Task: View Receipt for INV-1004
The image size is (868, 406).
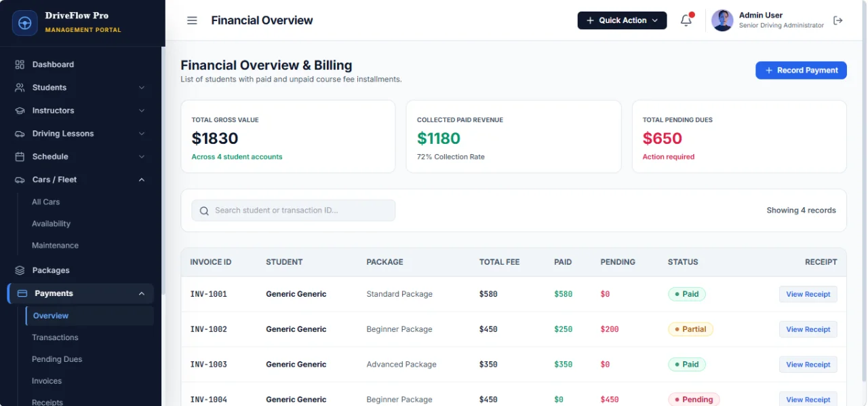Action: pyautogui.click(x=808, y=400)
